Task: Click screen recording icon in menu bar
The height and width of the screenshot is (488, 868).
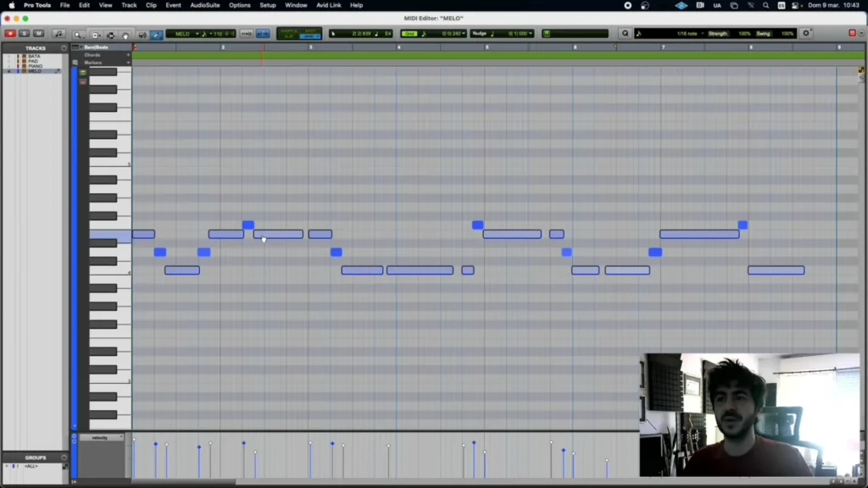Action: pos(628,6)
